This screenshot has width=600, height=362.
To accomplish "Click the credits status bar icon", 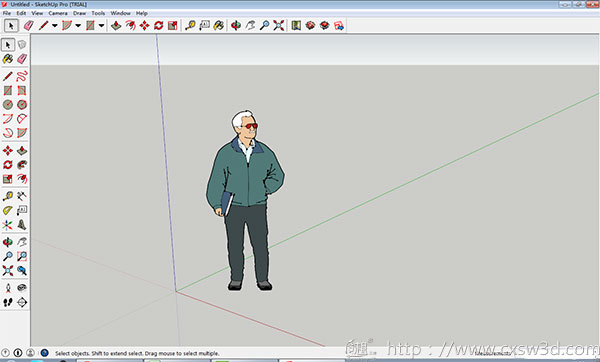I will tap(18, 352).
